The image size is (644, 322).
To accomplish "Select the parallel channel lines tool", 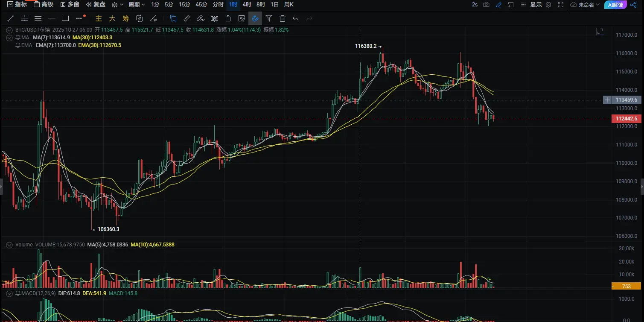I will 24,18.
